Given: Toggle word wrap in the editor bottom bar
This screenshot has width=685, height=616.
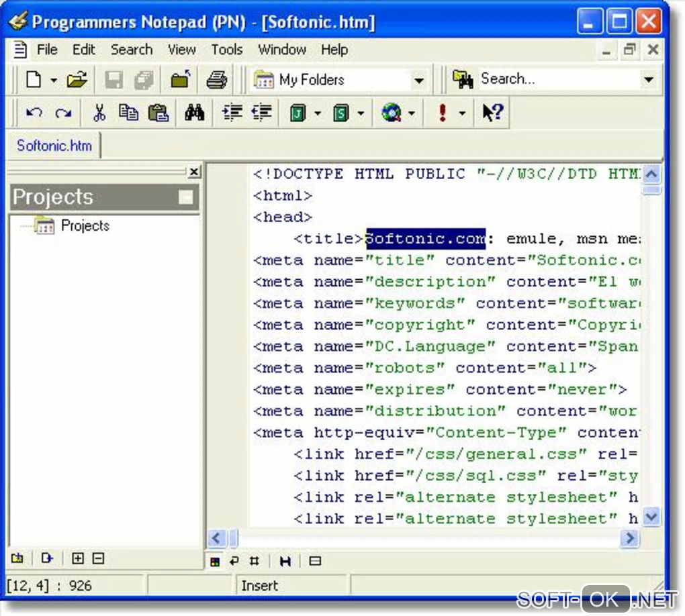Looking at the screenshot, I should (234, 561).
